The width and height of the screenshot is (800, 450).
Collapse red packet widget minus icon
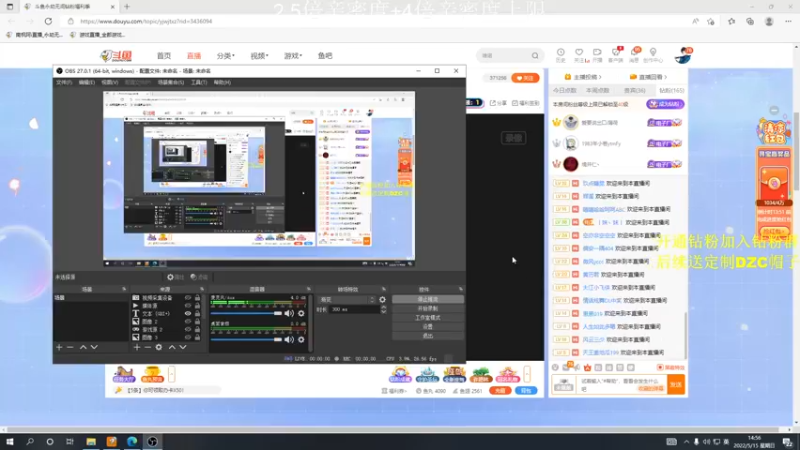pos(774,110)
